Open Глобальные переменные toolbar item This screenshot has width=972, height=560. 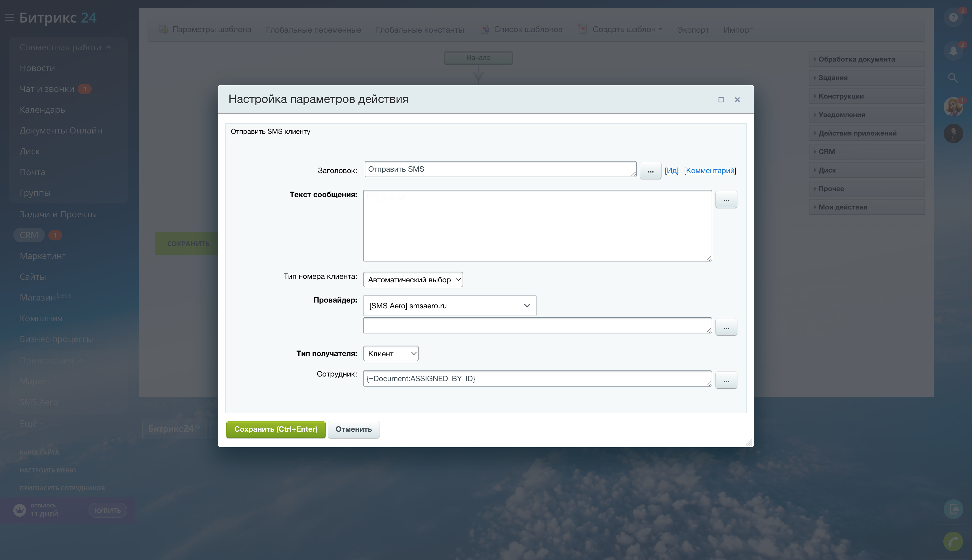click(313, 29)
